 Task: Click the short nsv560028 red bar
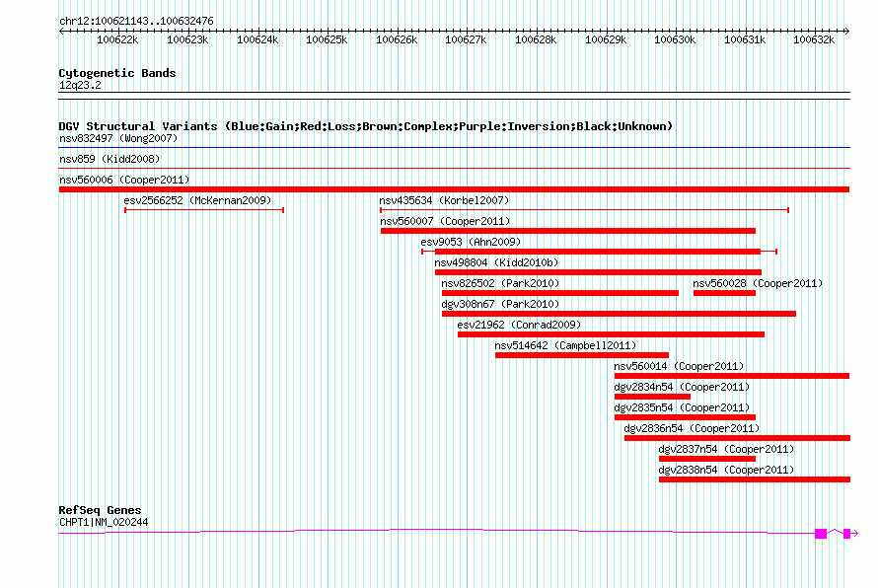(724, 293)
